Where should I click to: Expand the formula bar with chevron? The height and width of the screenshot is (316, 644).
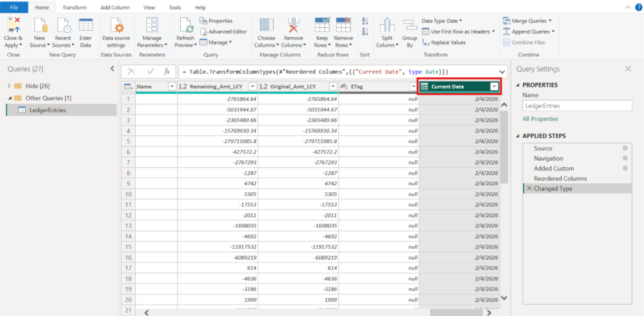(x=501, y=71)
